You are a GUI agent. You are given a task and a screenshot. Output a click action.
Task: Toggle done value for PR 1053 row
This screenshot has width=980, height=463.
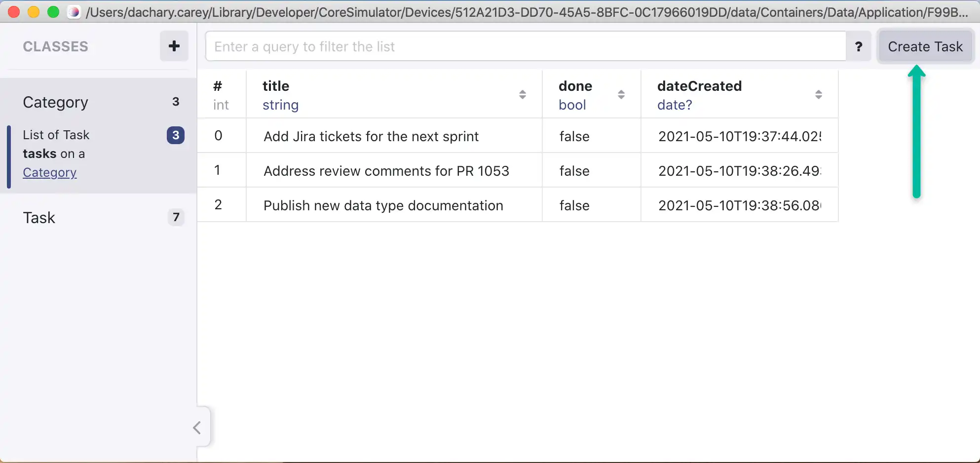tap(574, 171)
